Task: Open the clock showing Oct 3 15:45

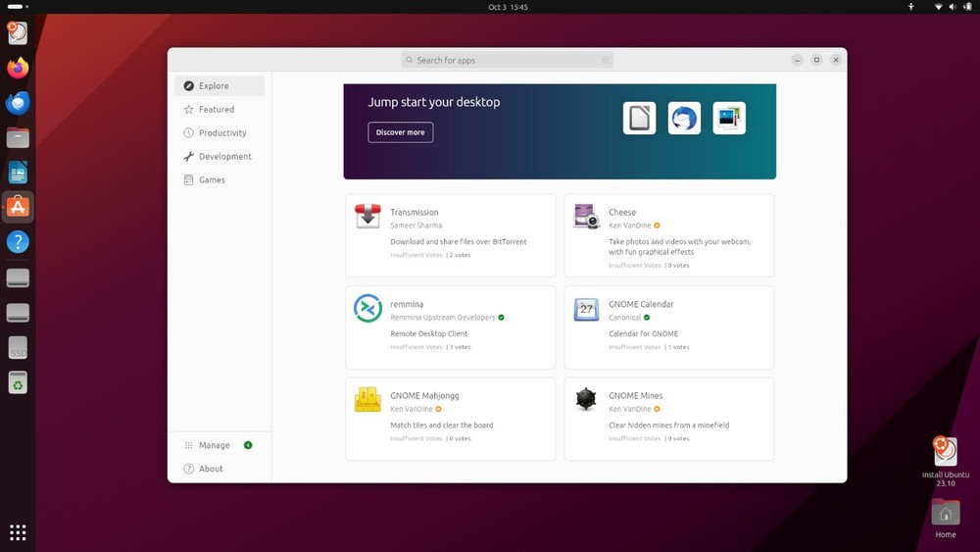Action: pyautogui.click(x=508, y=7)
